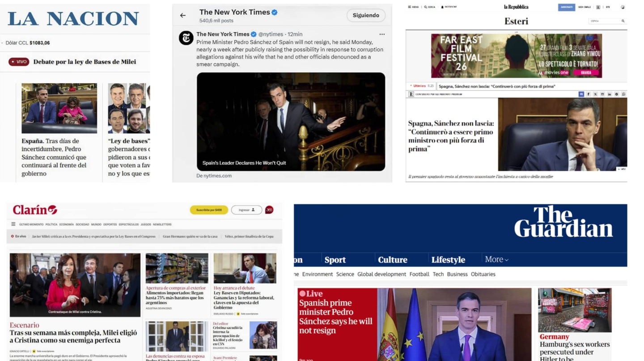Click the Guarda button in film festival ad
The height and width of the screenshot is (361, 644).
(x=586, y=72)
